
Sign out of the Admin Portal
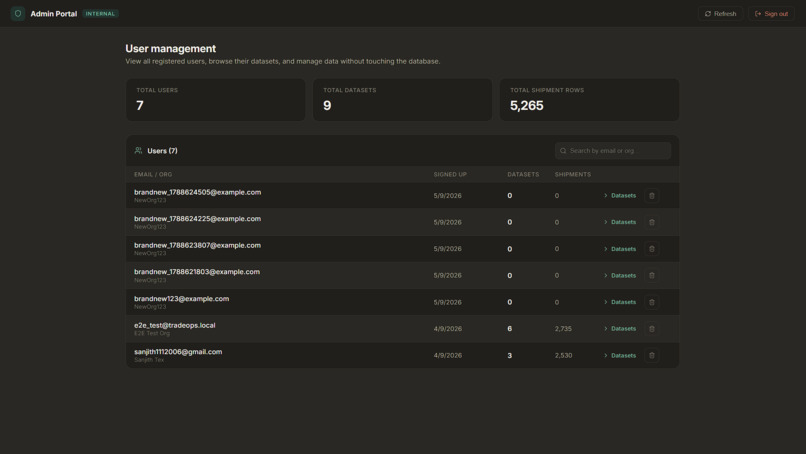[771, 14]
